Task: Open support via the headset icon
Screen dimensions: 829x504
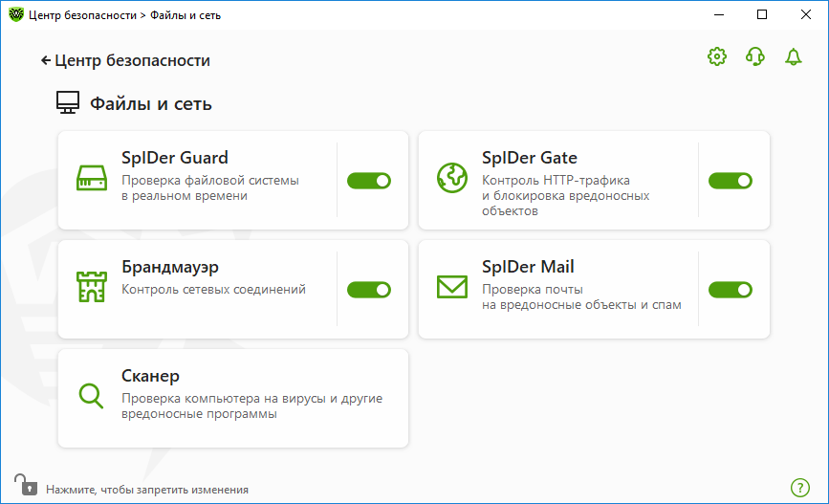Action: point(755,56)
